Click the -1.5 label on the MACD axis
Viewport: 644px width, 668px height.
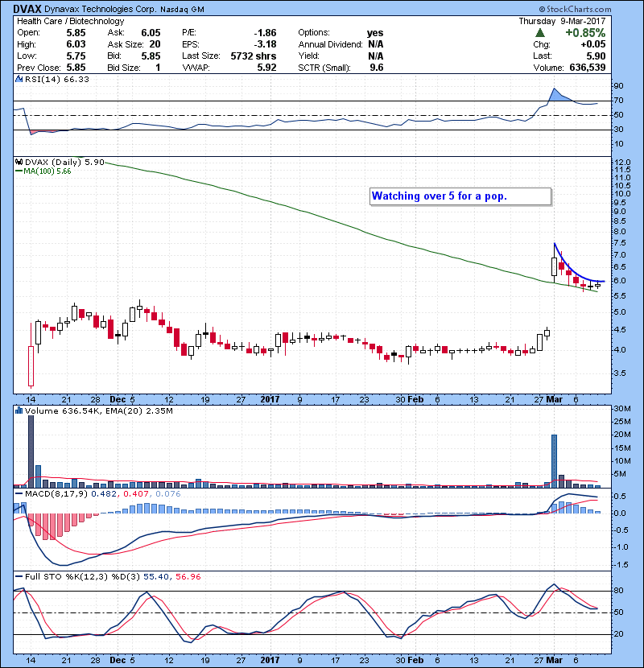click(x=621, y=565)
